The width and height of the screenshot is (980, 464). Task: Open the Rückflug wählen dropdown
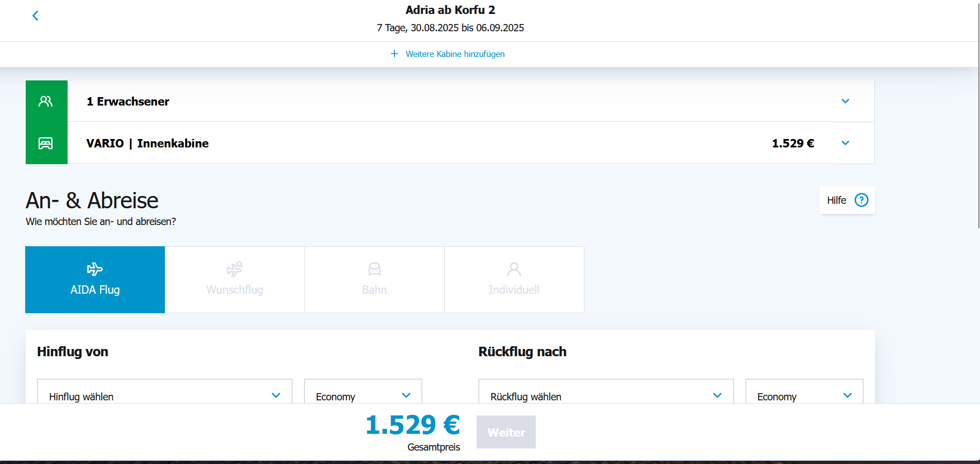606,395
